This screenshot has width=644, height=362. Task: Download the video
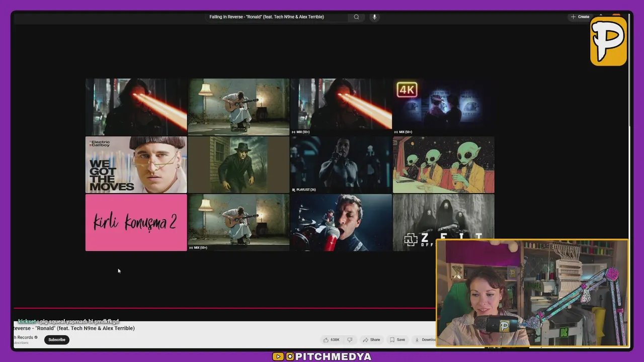point(425,340)
